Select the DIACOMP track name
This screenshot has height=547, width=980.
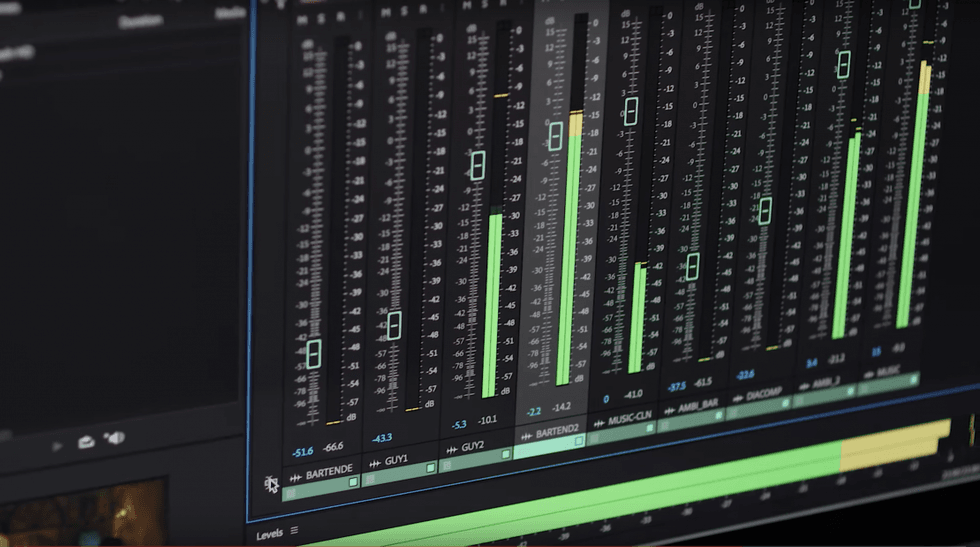(x=764, y=393)
